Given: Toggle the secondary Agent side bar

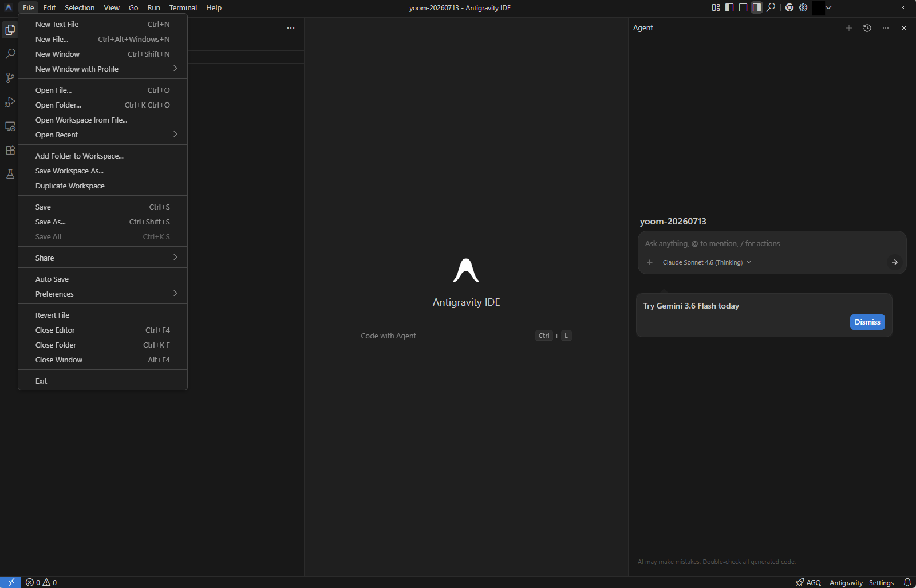Looking at the screenshot, I should coord(757,7).
